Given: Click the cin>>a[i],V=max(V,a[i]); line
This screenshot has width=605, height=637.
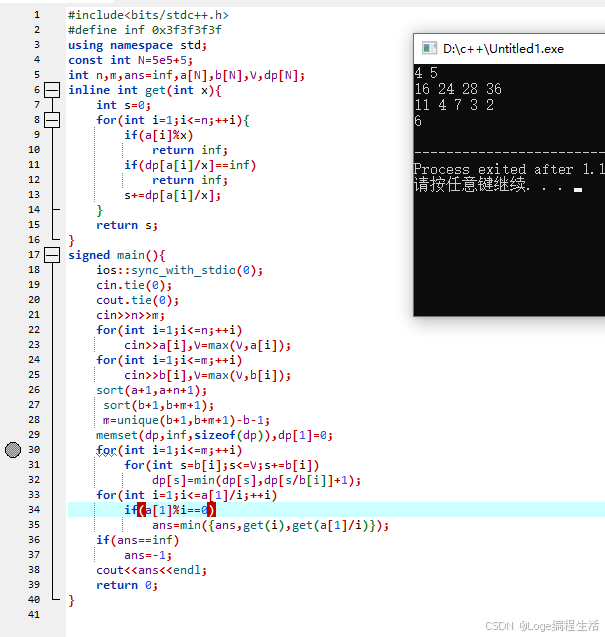Looking at the screenshot, I should click(x=208, y=345).
